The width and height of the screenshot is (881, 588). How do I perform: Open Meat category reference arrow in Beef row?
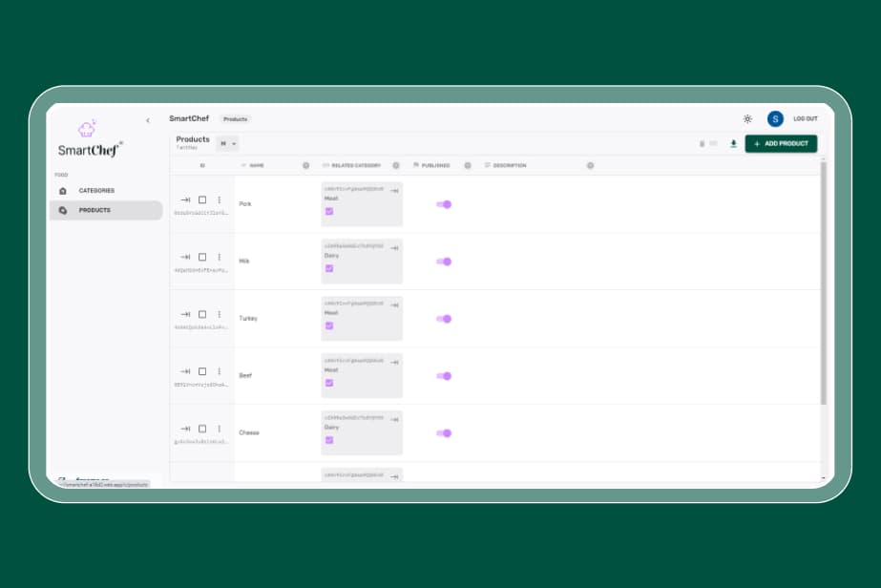(x=394, y=363)
